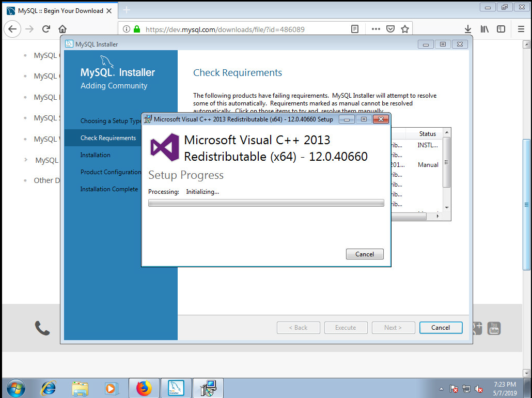Viewport: 532px width, 398px height.
Task: Click the setup progress bar
Action: [266, 203]
